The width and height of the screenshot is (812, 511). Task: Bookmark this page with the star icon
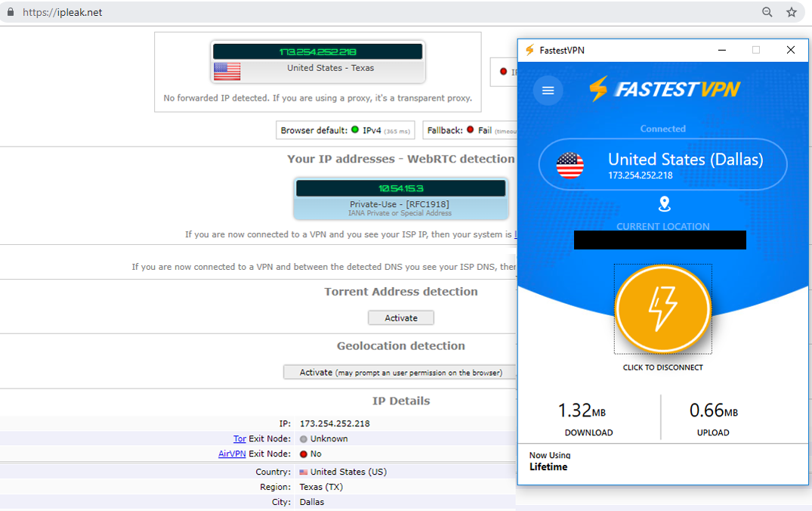(792, 12)
